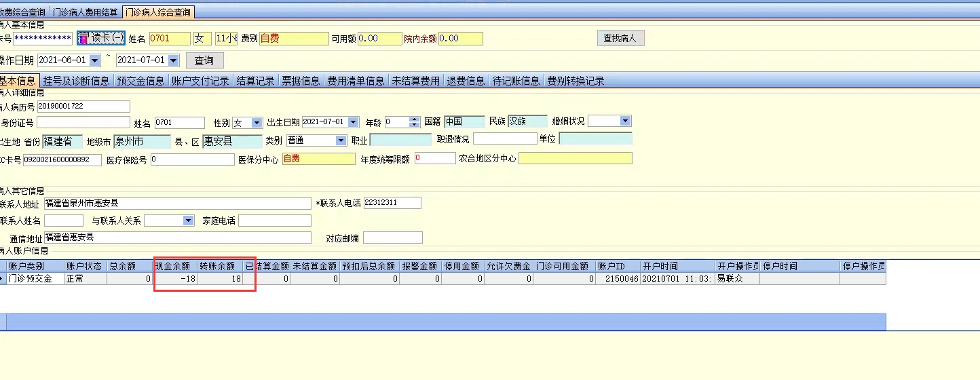This screenshot has width=980, height=380.
Task: Click the 院内余额 field
Action: pos(461,39)
